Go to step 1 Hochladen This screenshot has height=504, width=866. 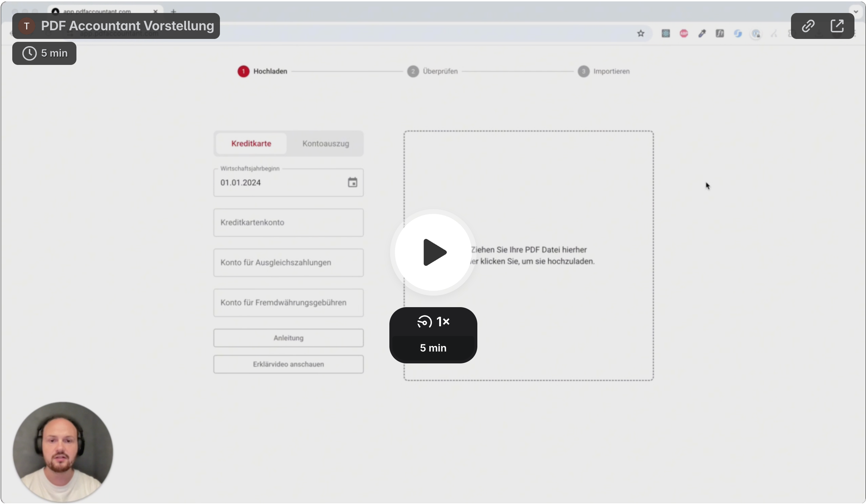[262, 71]
